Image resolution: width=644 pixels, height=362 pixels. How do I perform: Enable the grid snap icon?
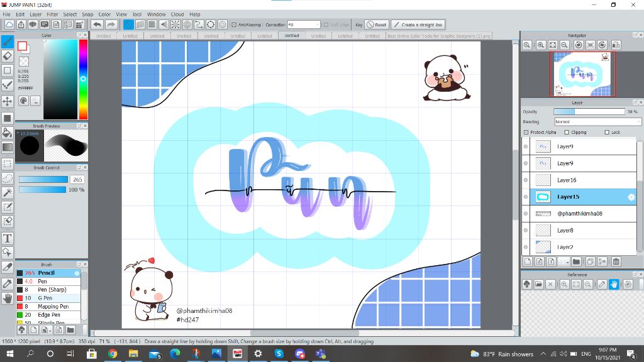pyautogui.click(x=152, y=25)
